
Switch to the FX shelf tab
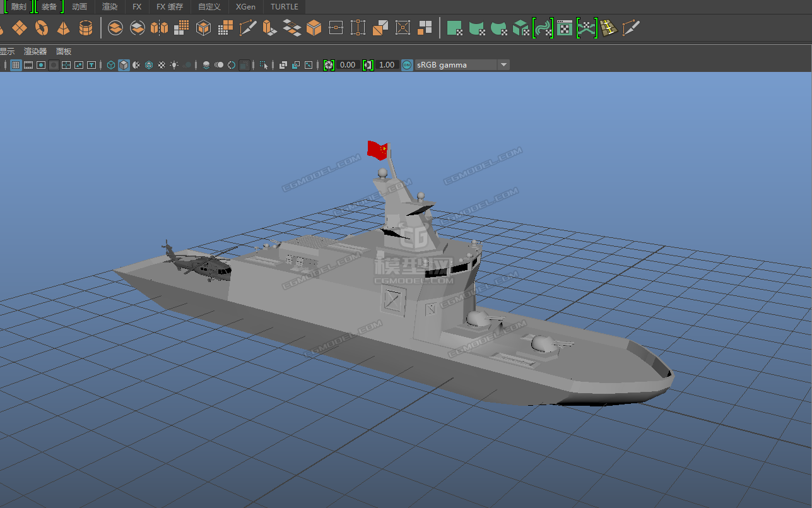coord(137,7)
